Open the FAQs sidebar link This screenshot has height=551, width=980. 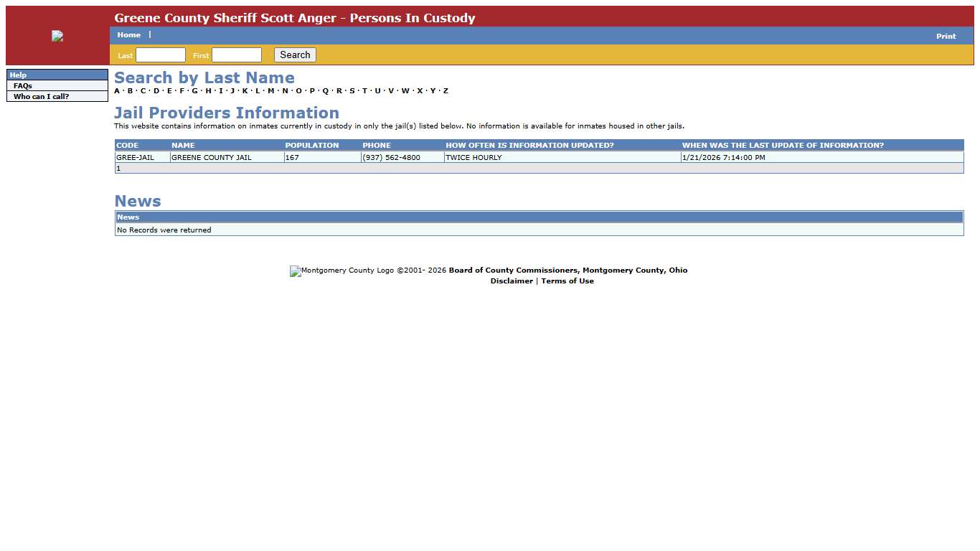(23, 85)
